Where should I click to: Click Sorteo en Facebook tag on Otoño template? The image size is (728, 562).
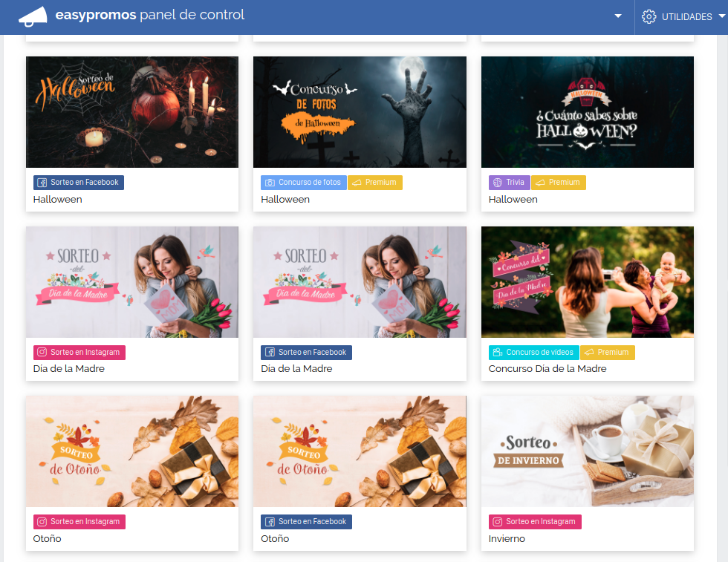(x=306, y=522)
